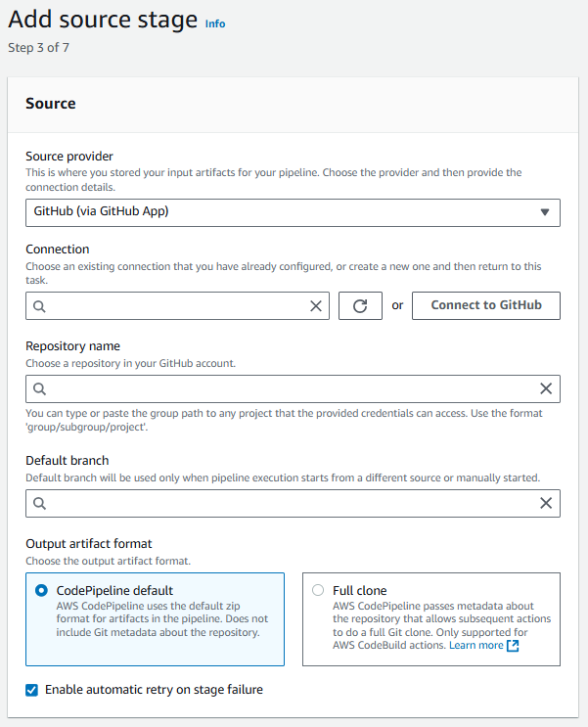The height and width of the screenshot is (727, 588).
Task: Select the Full clone radio button
Action: coord(318,590)
